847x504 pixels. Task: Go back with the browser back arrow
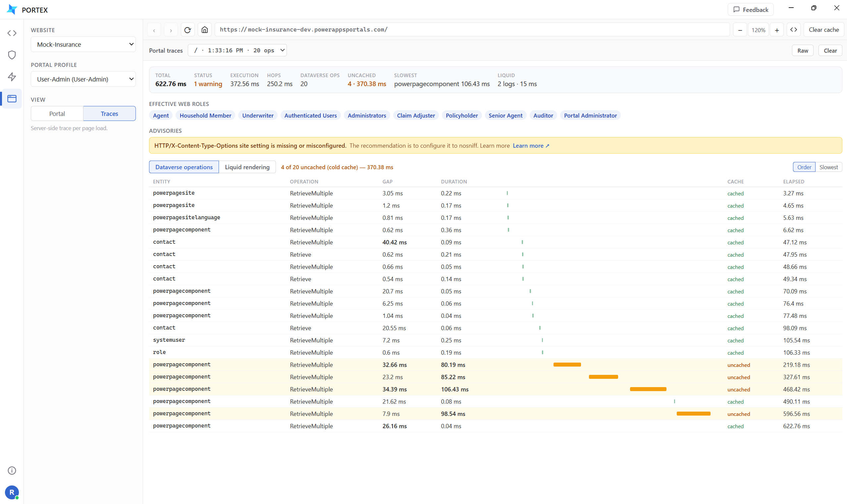pyautogui.click(x=154, y=30)
